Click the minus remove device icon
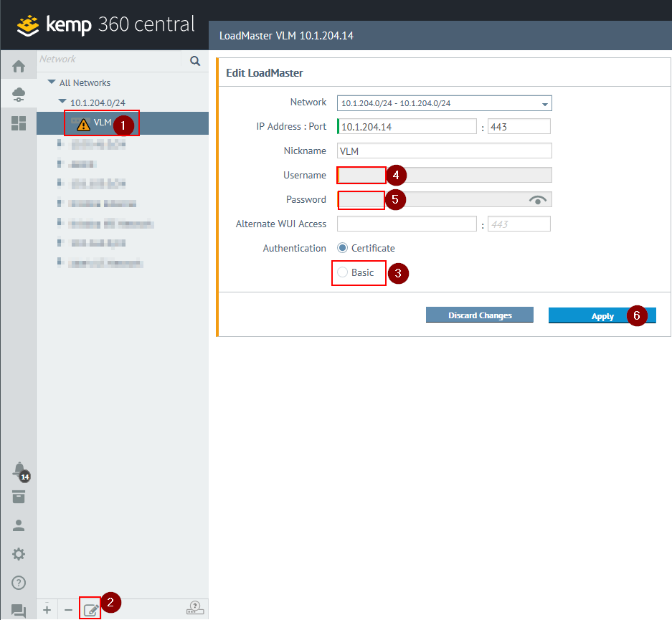 [69, 610]
